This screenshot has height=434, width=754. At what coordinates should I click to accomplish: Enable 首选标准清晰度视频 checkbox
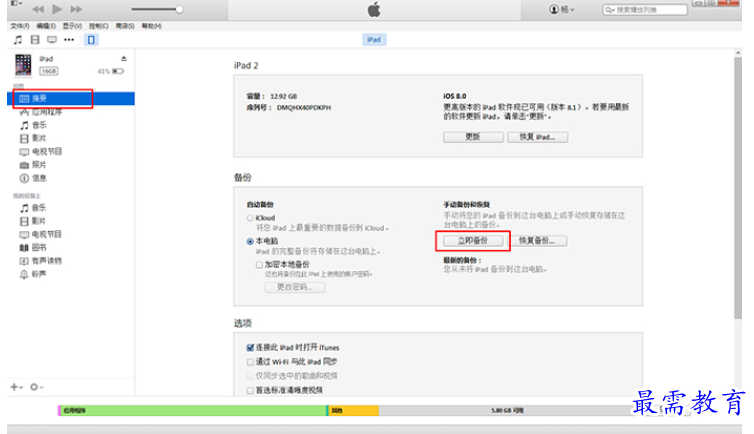pyautogui.click(x=250, y=390)
